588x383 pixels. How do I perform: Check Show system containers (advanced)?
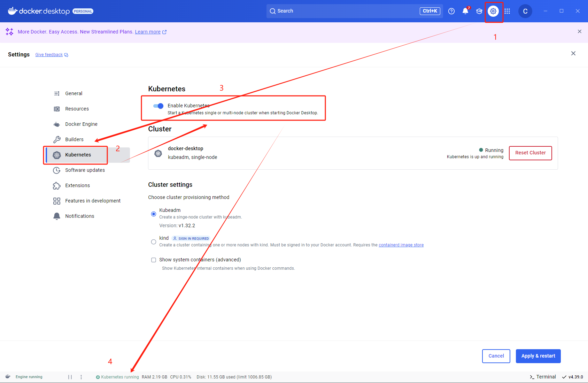coord(154,260)
